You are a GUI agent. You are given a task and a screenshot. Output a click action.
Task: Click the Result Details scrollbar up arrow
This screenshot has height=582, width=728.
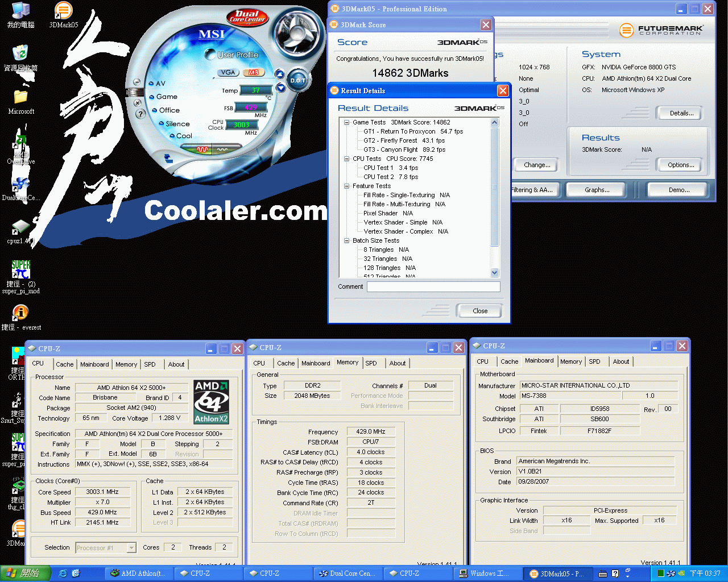(x=494, y=123)
